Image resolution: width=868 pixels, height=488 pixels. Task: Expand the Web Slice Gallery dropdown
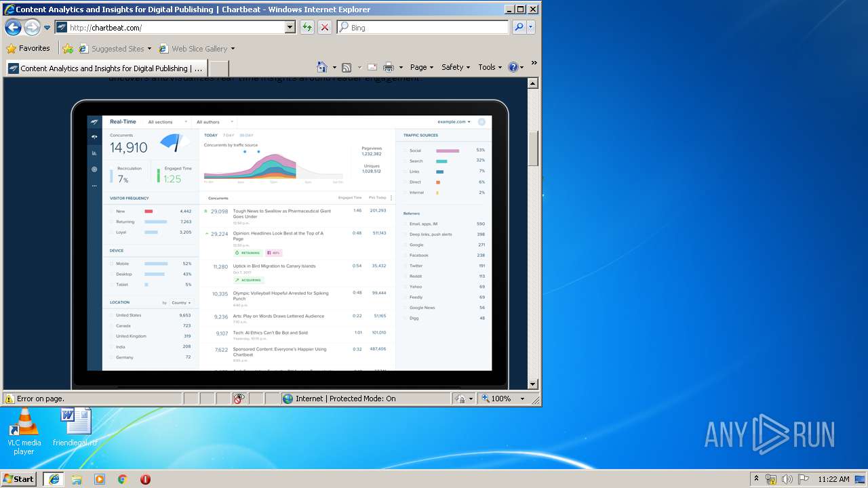(x=233, y=49)
